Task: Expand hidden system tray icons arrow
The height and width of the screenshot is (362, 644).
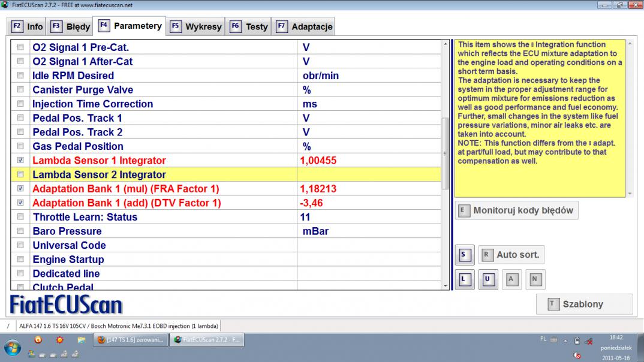Action: pyautogui.click(x=567, y=340)
